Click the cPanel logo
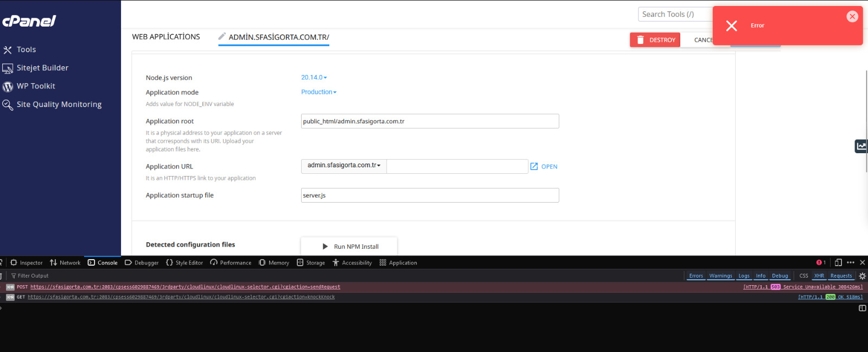This screenshot has width=868, height=352. [x=29, y=21]
